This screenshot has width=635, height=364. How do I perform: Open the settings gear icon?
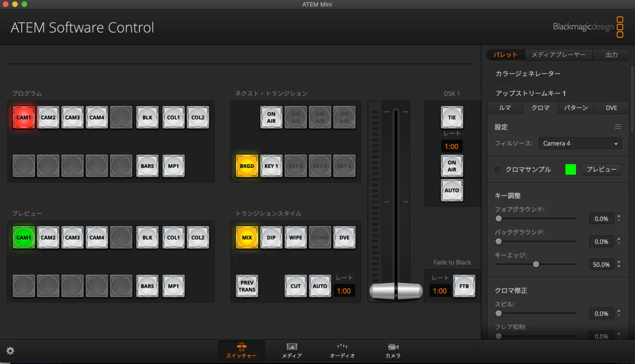pyautogui.click(x=10, y=351)
